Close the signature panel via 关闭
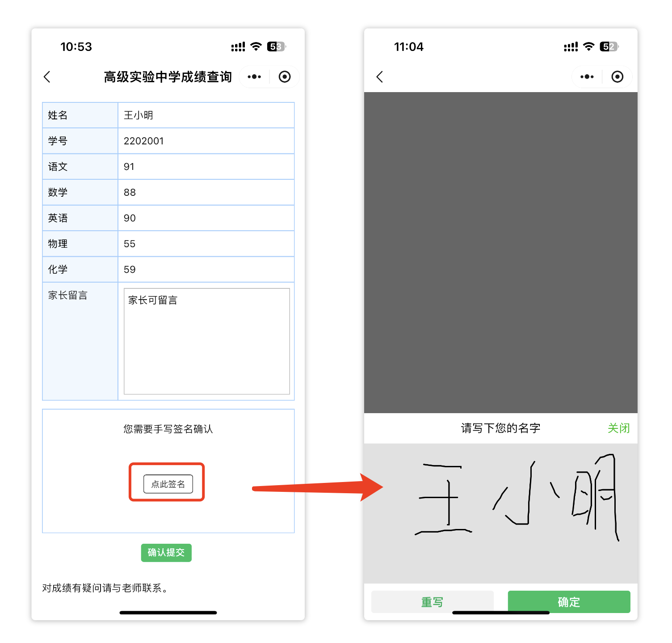Screen dimensions: 672x643 (618, 428)
